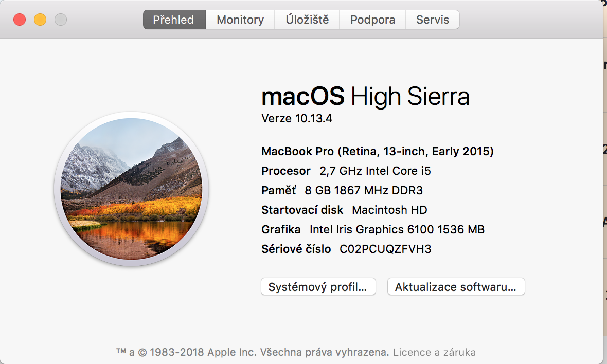Select the MacBook Pro model name line

click(378, 151)
